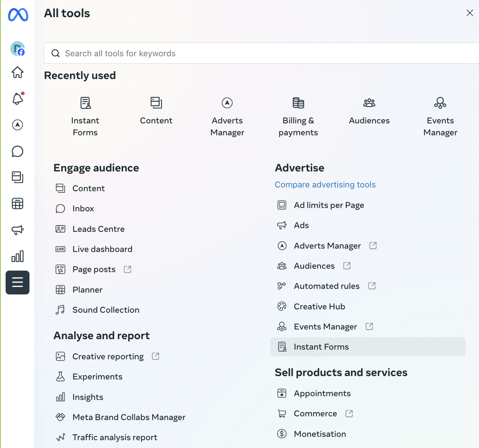Image resolution: width=479 pixels, height=448 pixels.
Task: Open Insights bar chart in sidebar
Action: pyautogui.click(x=18, y=256)
